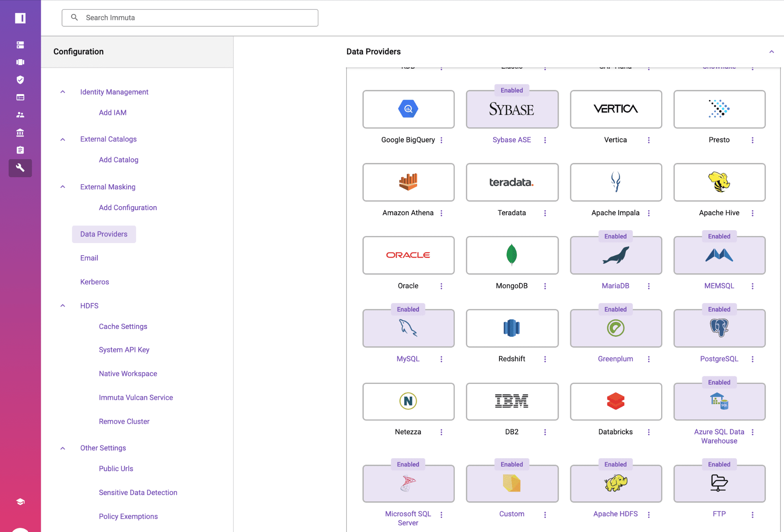Open the admin people sidebar icon
Image resolution: width=784 pixels, height=532 pixels.
[x=20, y=115]
